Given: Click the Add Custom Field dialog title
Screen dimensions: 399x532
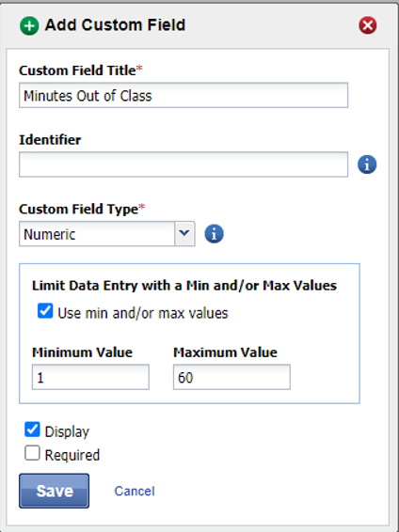Looking at the screenshot, I should tap(115, 25).
